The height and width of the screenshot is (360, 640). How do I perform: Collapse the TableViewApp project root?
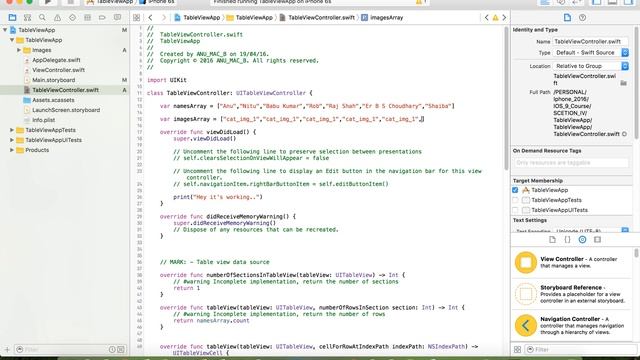pyautogui.click(x=5, y=30)
